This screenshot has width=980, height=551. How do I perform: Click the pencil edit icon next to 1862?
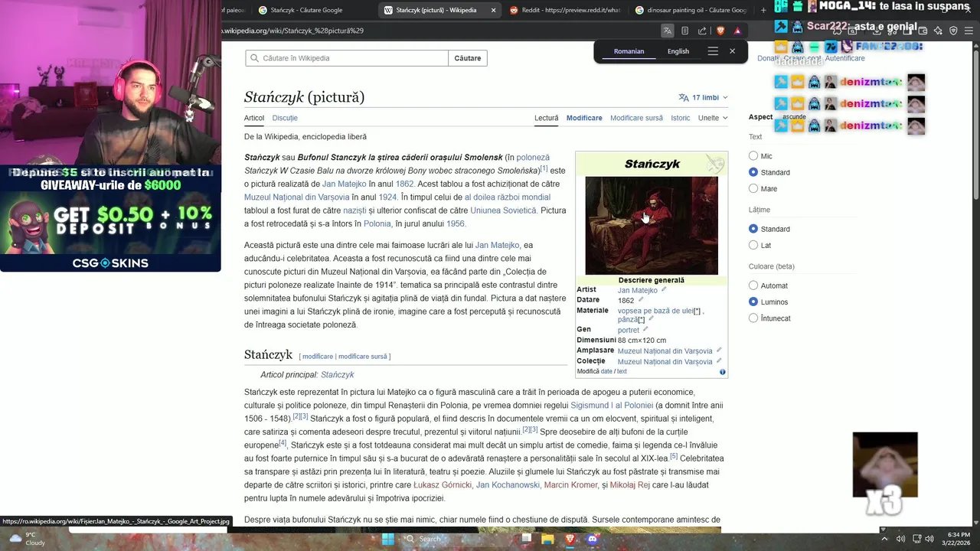pyautogui.click(x=641, y=300)
